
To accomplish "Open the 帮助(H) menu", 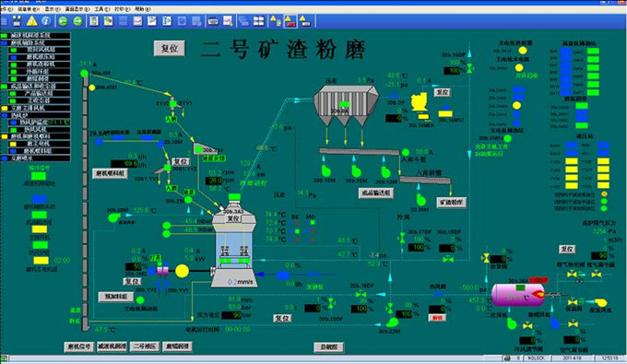I will click(143, 9).
